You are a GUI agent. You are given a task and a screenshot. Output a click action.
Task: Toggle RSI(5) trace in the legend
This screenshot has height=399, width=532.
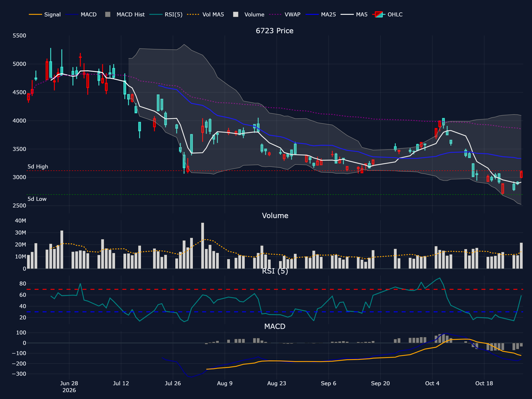[x=166, y=14]
